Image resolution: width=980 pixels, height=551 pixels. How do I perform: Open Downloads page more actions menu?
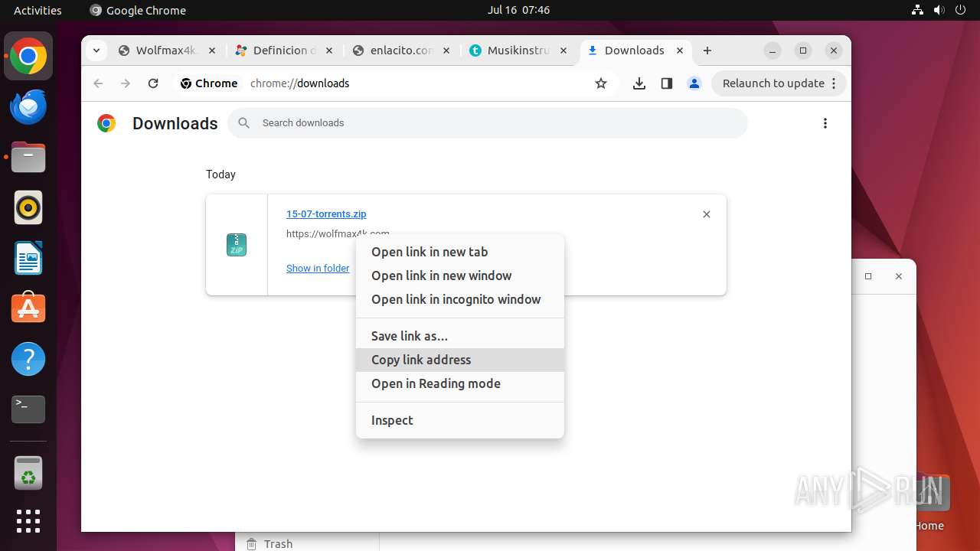825,123
